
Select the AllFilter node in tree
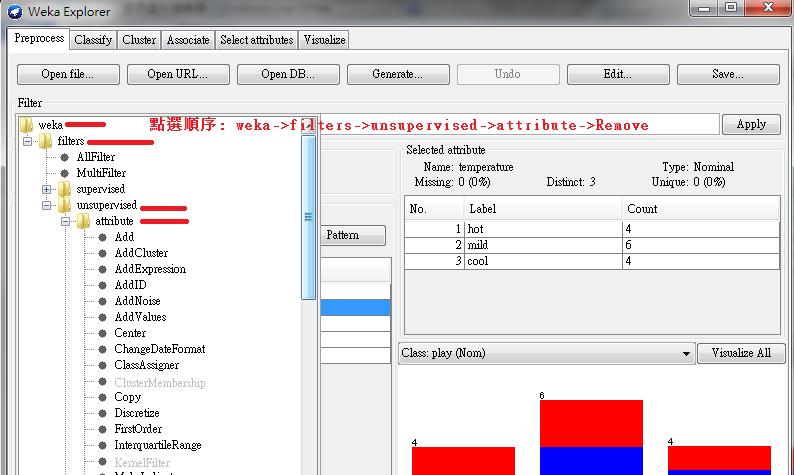(96, 157)
